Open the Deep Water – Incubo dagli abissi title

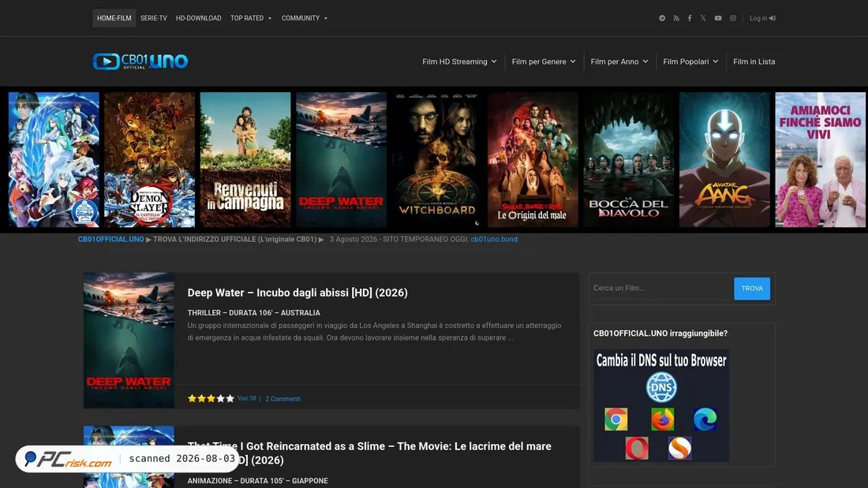[297, 292]
